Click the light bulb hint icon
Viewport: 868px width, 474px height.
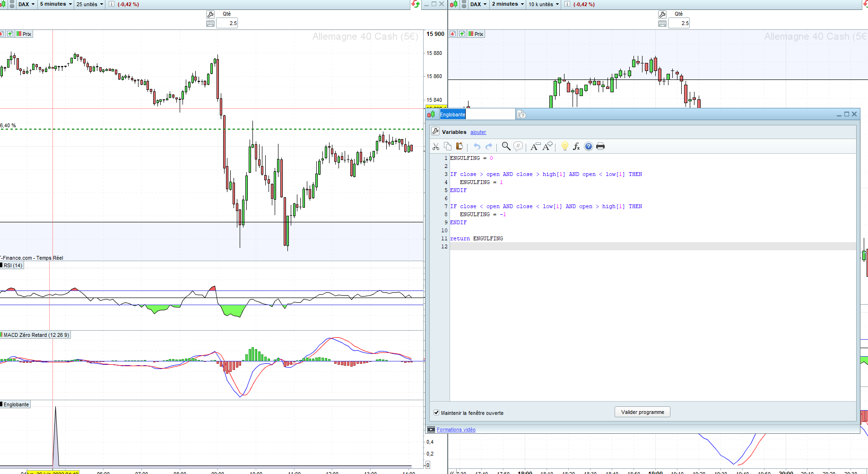[x=564, y=147]
